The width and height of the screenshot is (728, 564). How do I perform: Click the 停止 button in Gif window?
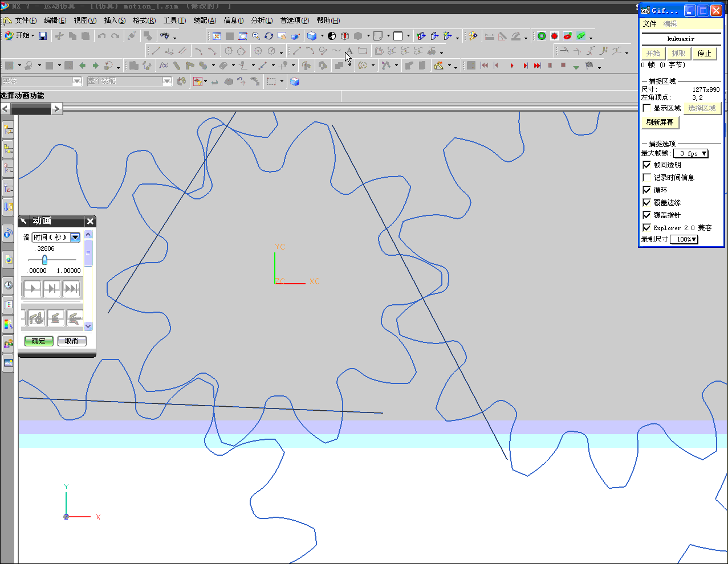tap(705, 54)
